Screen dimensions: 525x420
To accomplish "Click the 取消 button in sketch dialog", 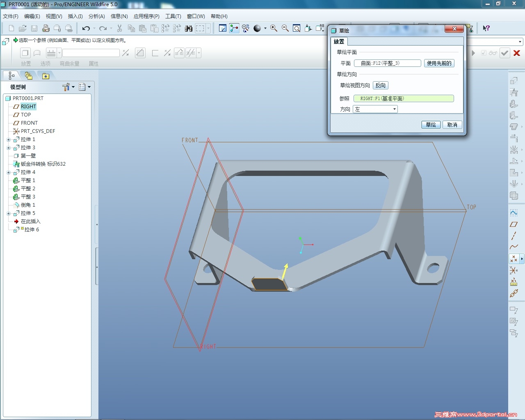I will (x=452, y=125).
